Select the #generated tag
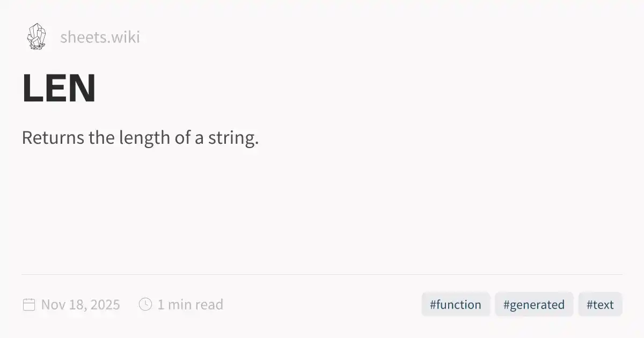This screenshot has width=644, height=338. coord(534,305)
